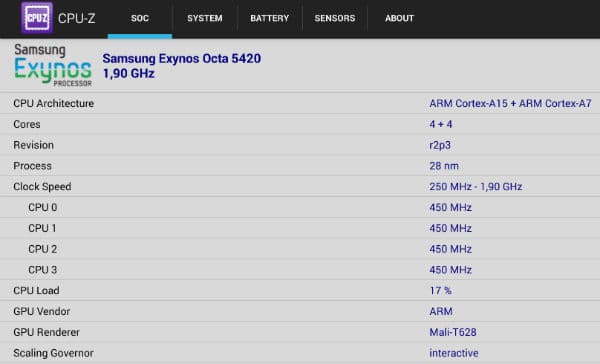Click the 250 MHz - 1,90 GHz value
The width and height of the screenshot is (600, 364).
476,186
